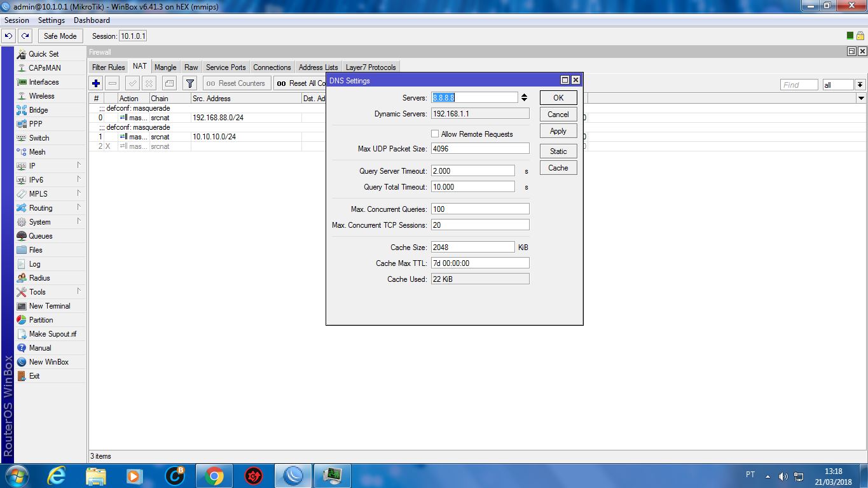Switch to the Layer7 Protocols tab
This screenshot has width=868, height=488.
click(371, 67)
